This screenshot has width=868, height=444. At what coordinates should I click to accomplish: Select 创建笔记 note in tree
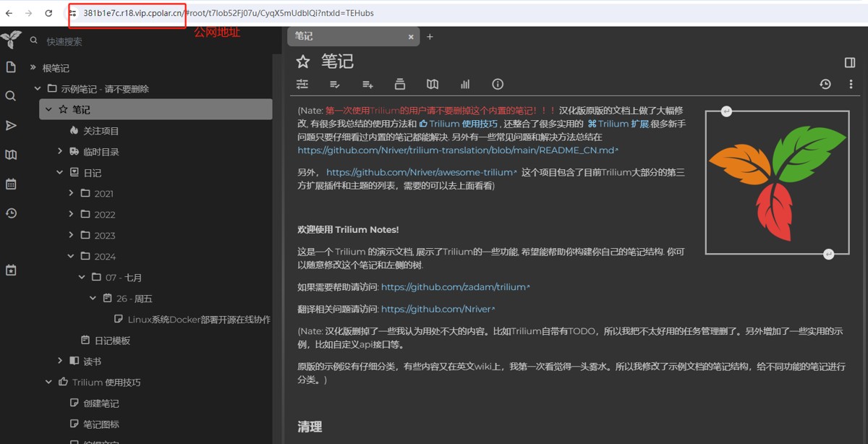pos(101,404)
